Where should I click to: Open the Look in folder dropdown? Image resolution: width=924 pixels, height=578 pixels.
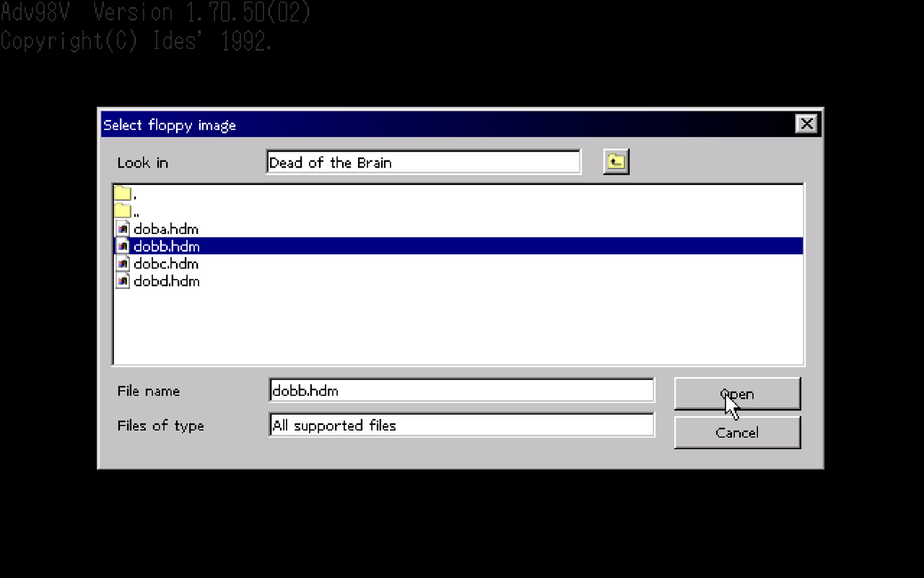click(423, 162)
